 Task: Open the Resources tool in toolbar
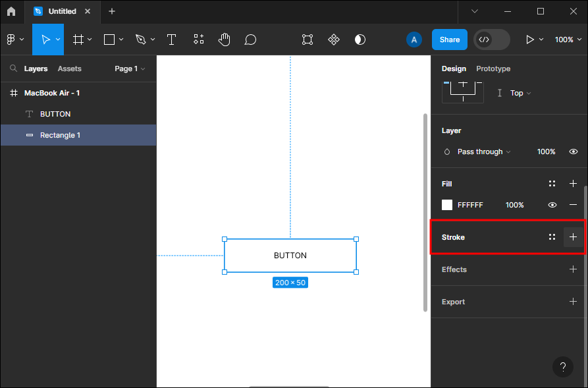click(x=199, y=40)
